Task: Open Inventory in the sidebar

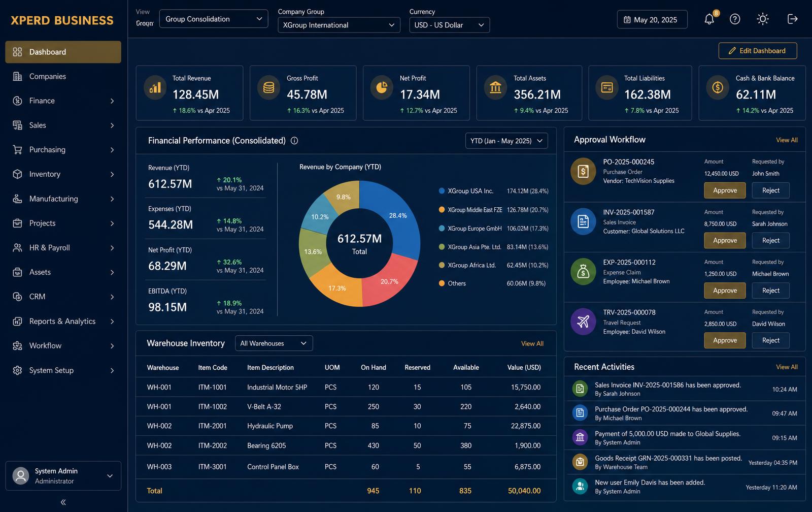Action: (x=63, y=174)
